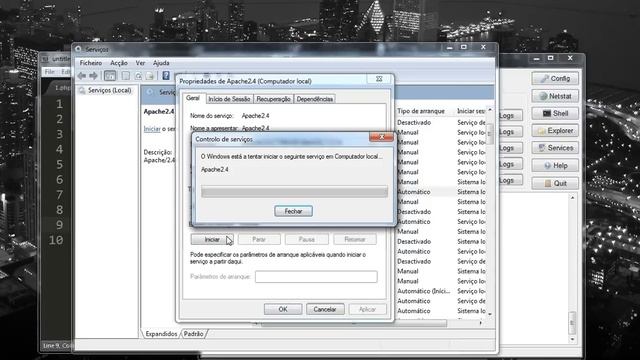Switch to the Geral tab
The image size is (640, 360).
coord(193,98)
